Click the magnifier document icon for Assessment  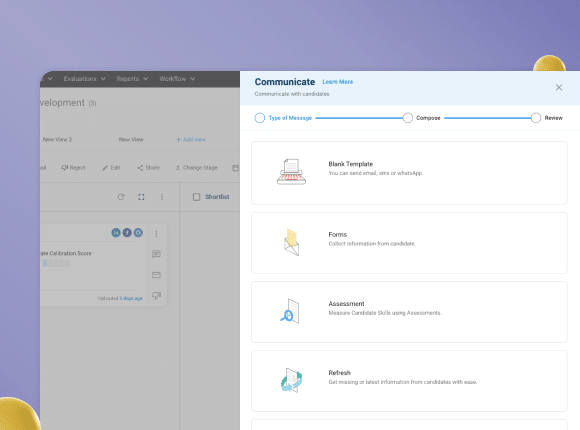(290, 311)
